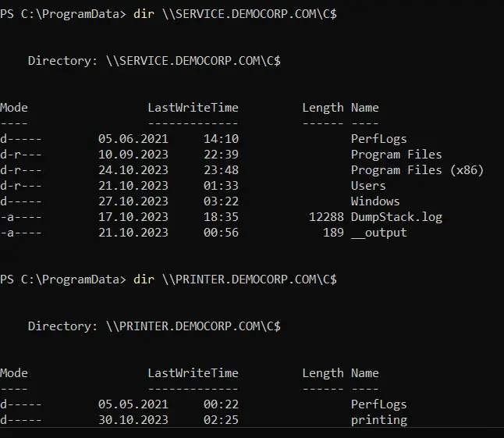Select the Program Files entry dated 10.09.2023
The width and height of the screenshot is (504, 438).
click(396, 155)
